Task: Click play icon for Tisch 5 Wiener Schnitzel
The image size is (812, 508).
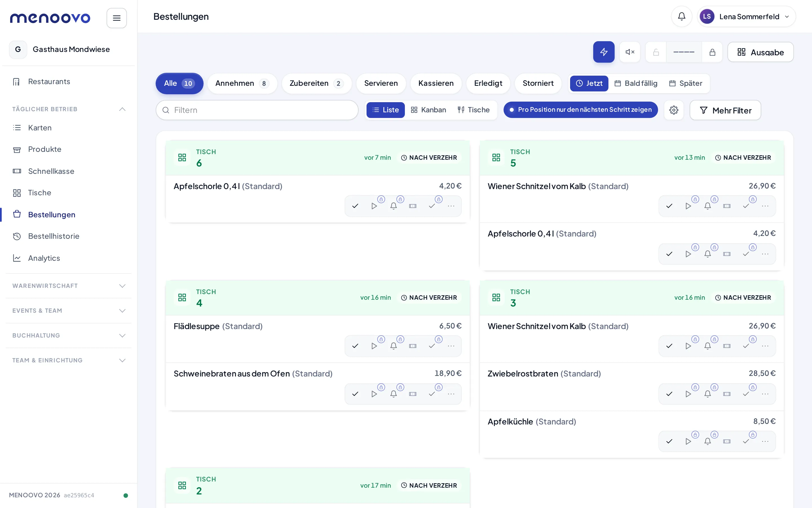Action: point(688,206)
